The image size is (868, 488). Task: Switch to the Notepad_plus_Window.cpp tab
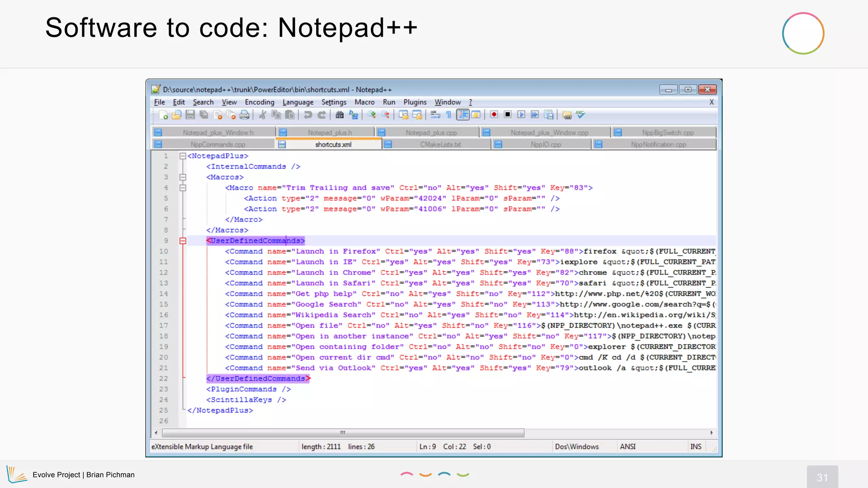pyautogui.click(x=545, y=133)
